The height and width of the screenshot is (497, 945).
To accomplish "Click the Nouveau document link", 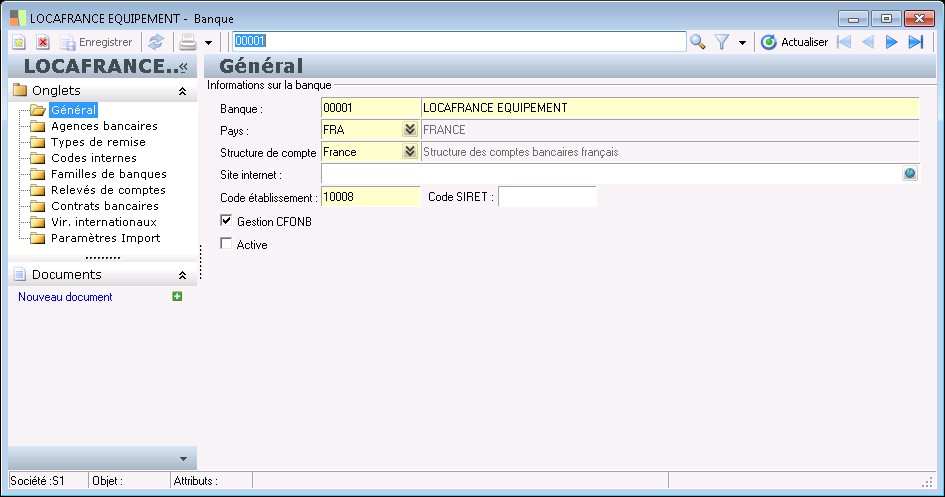I will 65,297.
